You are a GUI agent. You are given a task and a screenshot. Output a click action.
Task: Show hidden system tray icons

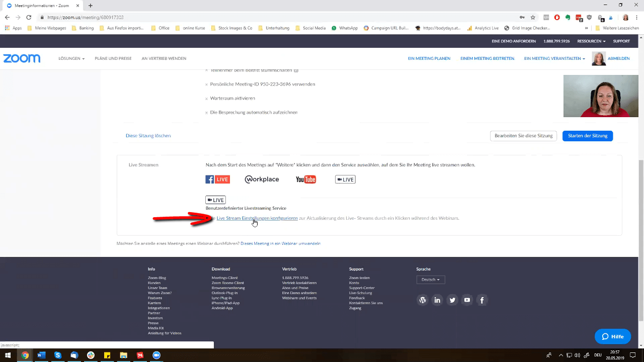point(561,355)
